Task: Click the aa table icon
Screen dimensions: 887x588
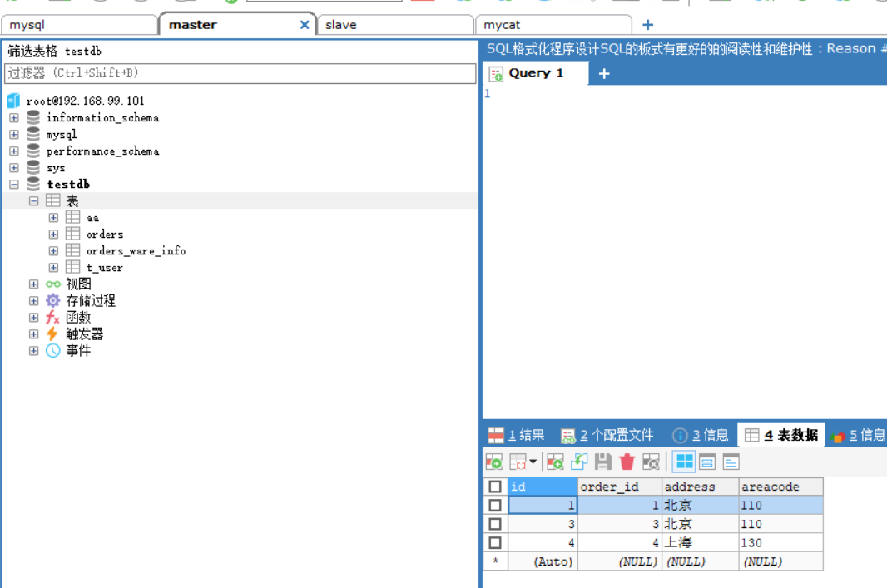Action: pyautogui.click(x=73, y=218)
